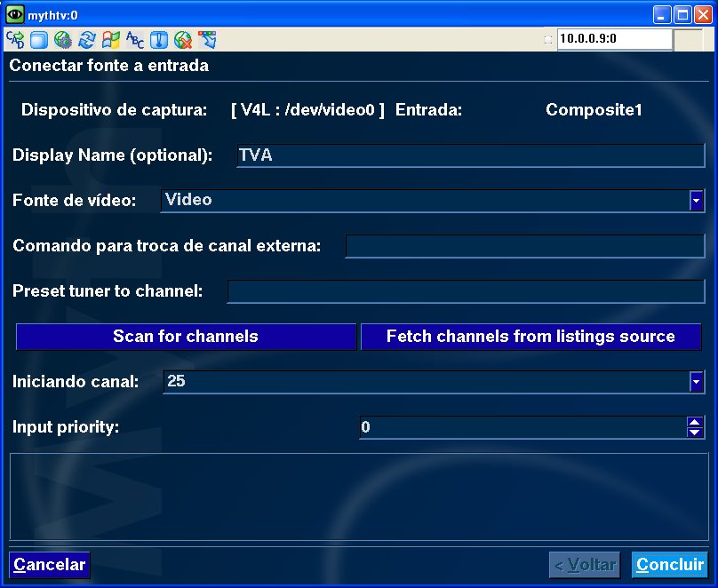The height and width of the screenshot is (588, 718).
Task: Click the [ V4L : /dev/video0 ] text
Action: coord(307,110)
